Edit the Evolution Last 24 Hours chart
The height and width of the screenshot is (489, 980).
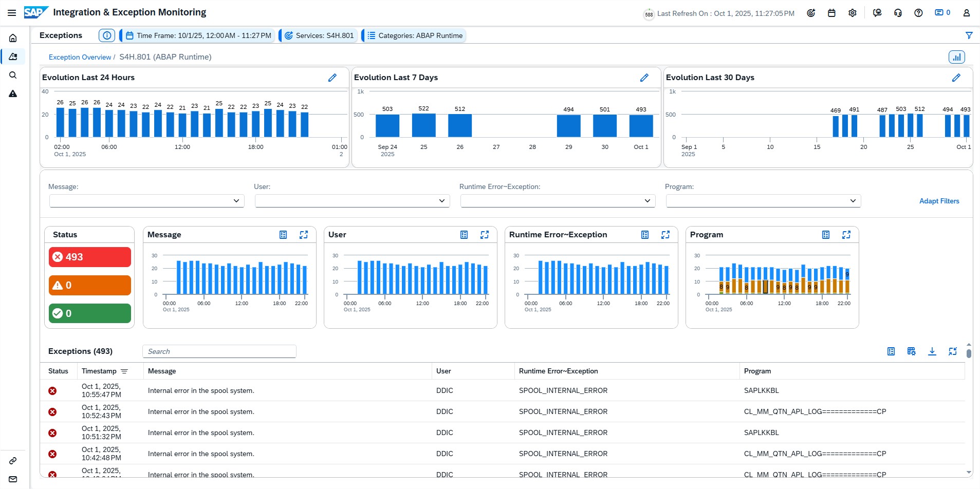[x=332, y=78]
